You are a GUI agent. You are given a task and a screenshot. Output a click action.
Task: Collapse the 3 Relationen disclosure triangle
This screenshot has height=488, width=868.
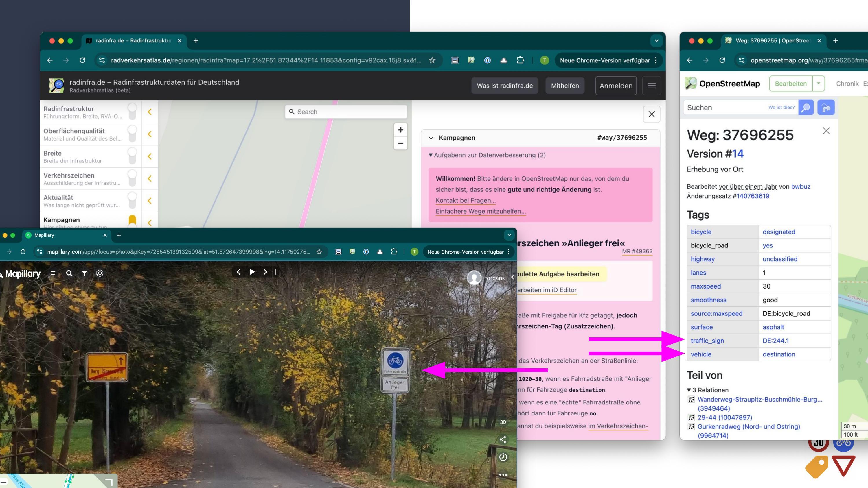click(x=689, y=390)
